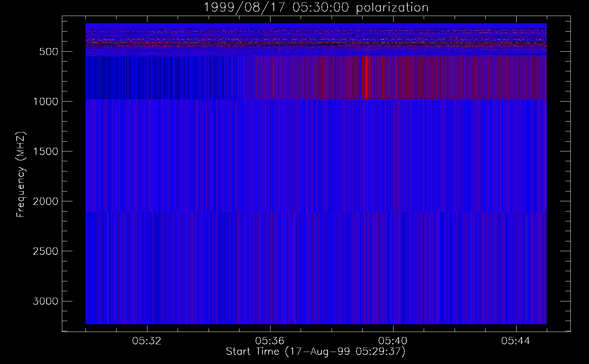The image size is (589, 364).
Task: Click the bright red burst near 05:39
Action: click(x=367, y=78)
